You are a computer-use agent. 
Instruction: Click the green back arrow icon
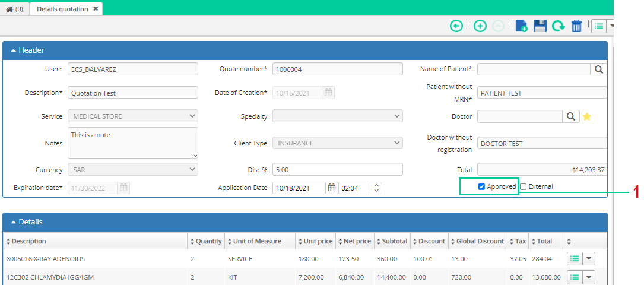coord(456,26)
